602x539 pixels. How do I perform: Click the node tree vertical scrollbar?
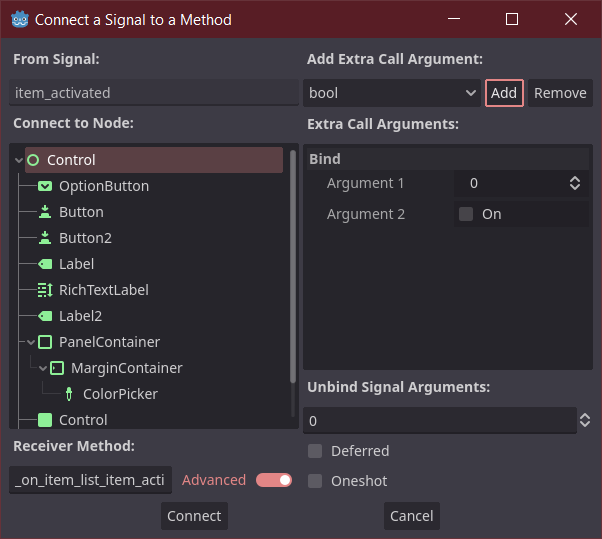point(293,266)
